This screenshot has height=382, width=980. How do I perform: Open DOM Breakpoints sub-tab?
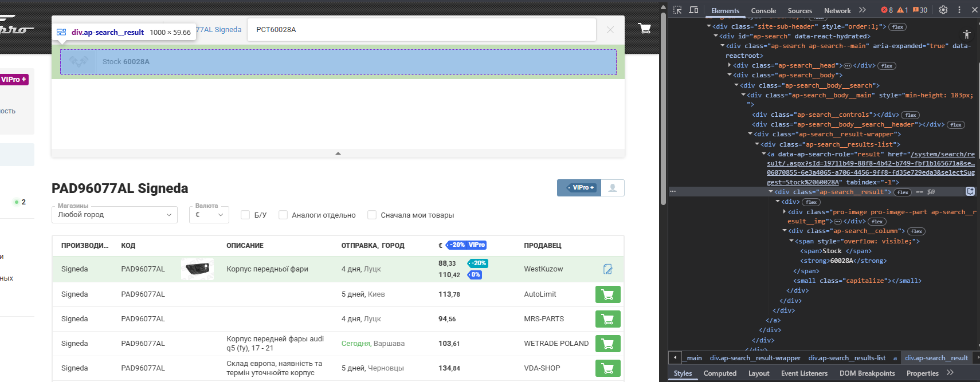point(867,373)
